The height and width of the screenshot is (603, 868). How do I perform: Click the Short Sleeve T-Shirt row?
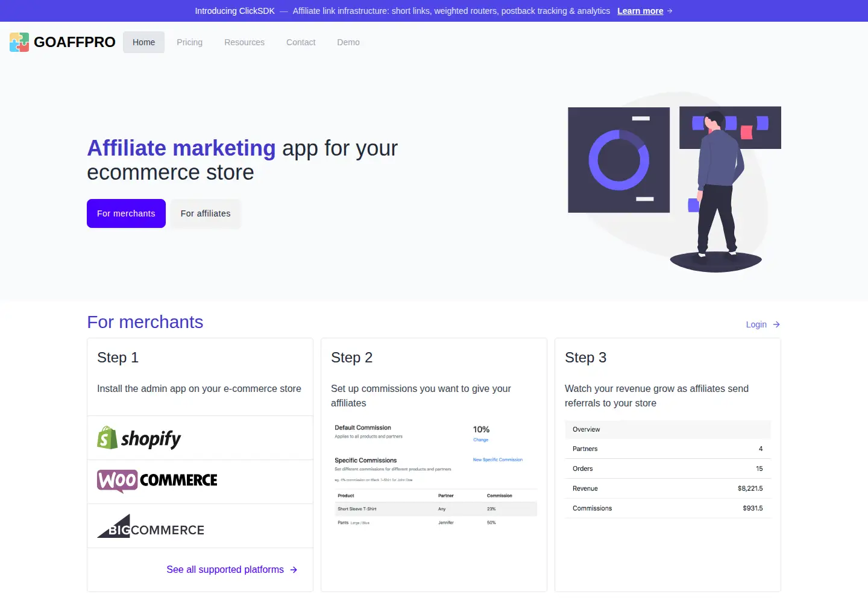pos(435,509)
